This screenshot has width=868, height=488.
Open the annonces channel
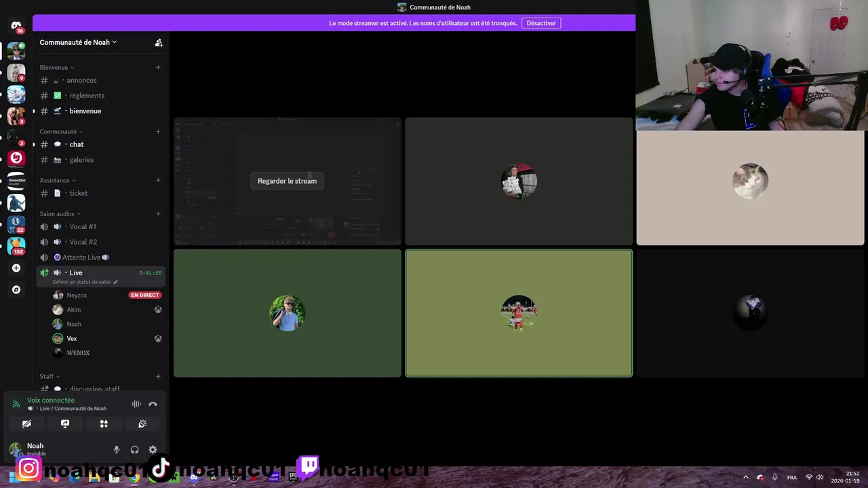coord(101,80)
